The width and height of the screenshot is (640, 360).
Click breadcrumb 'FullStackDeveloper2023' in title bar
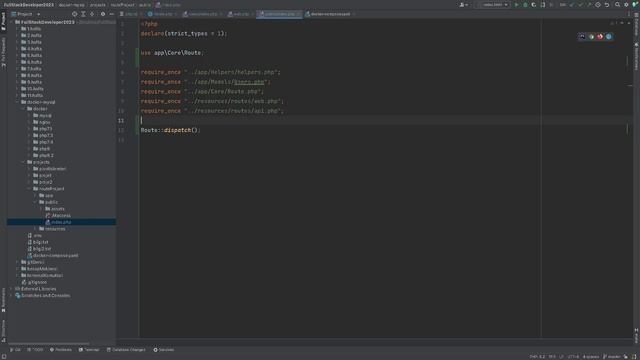[x=29, y=5]
